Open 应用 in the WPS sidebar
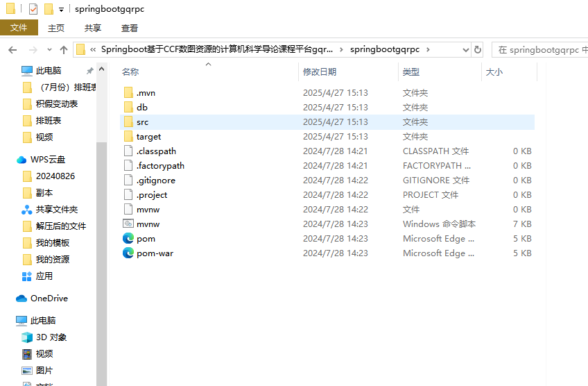 pyautogui.click(x=37, y=276)
